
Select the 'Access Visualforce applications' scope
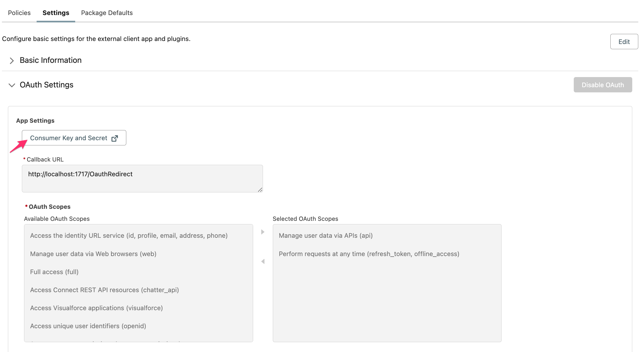96,308
